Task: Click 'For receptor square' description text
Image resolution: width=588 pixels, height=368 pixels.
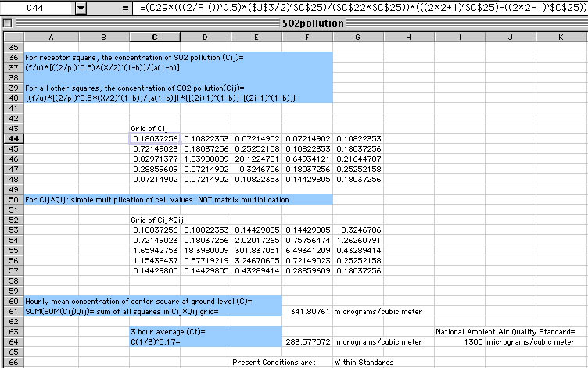Action: 134,57
